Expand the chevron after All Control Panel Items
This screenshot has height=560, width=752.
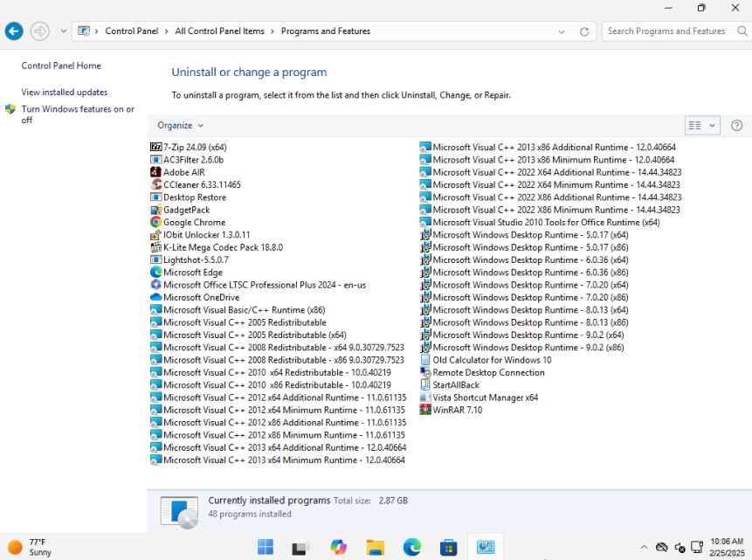coord(273,31)
